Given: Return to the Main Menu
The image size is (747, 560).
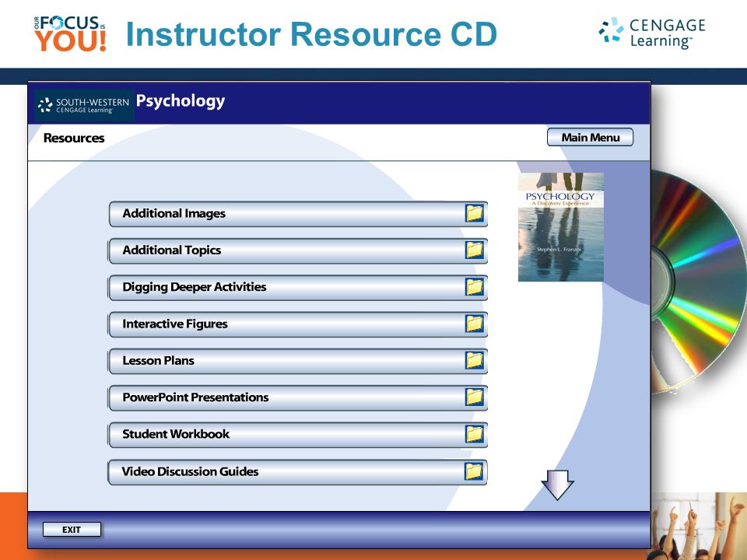Looking at the screenshot, I should [x=591, y=137].
